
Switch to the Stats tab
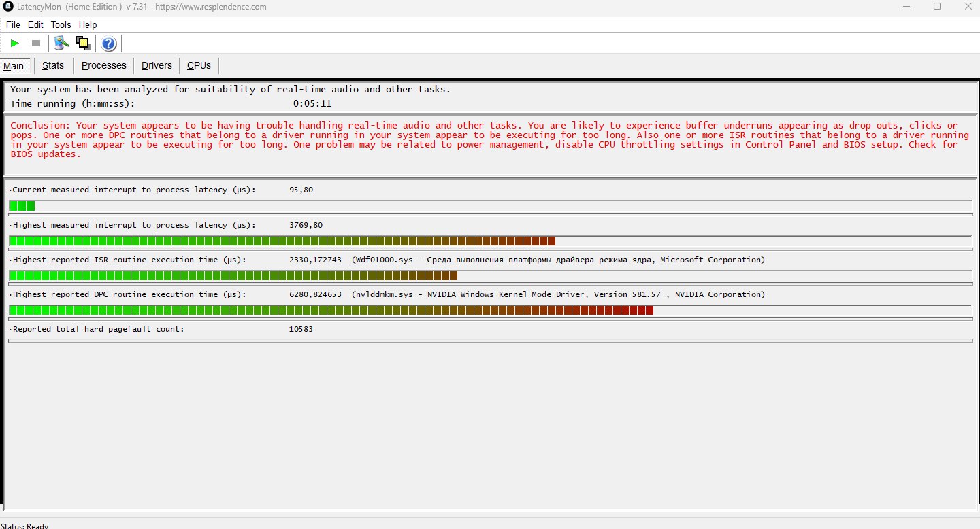coord(53,65)
